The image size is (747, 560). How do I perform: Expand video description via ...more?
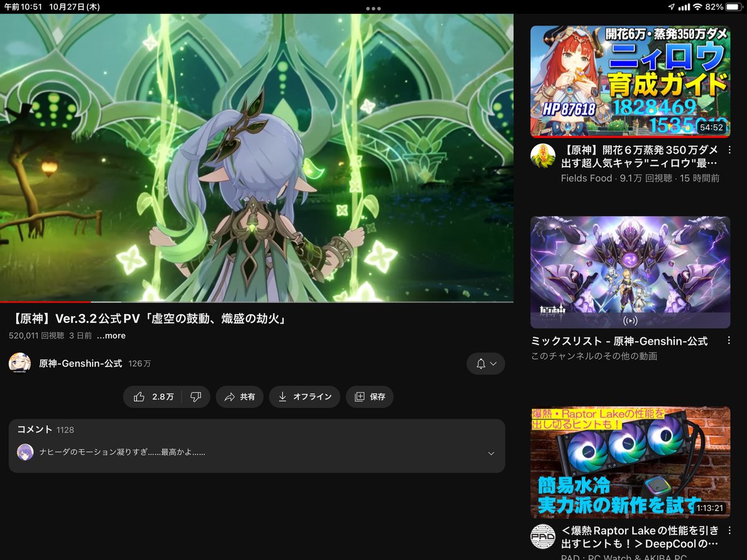point(111,335)
